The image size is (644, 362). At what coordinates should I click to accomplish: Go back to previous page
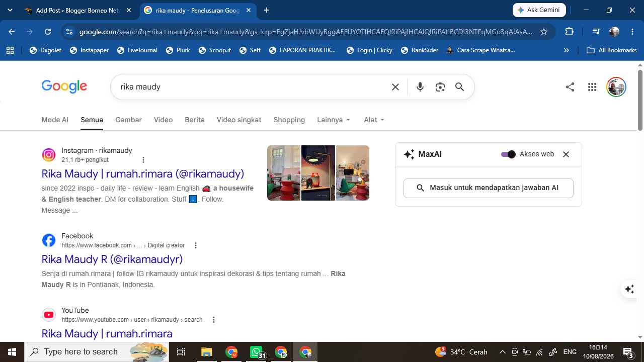point(12,32)
